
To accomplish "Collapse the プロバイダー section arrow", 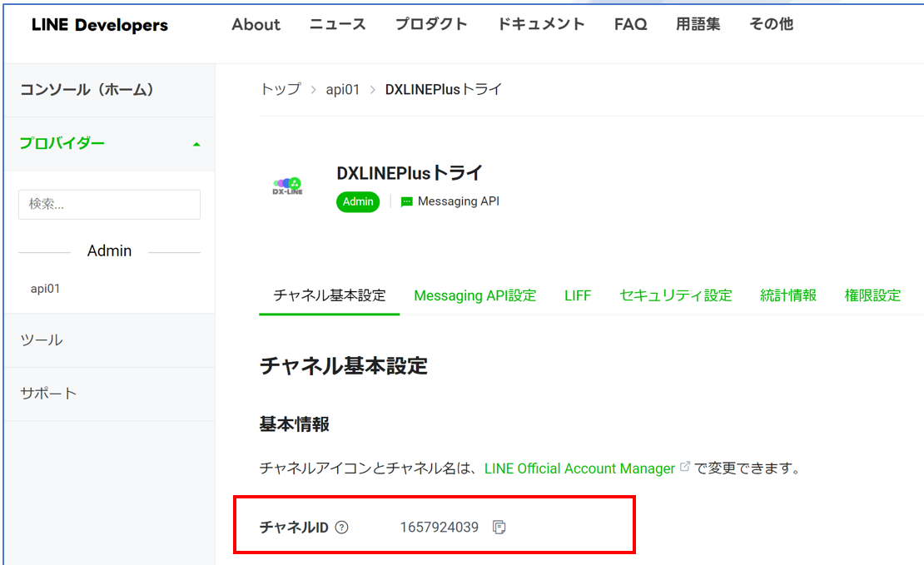I will [x=196, y=144].
